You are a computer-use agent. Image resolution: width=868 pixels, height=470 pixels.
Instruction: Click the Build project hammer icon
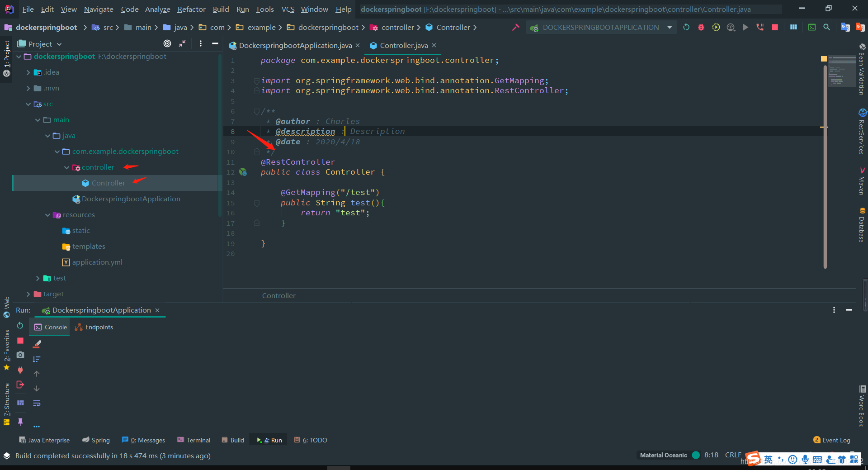click(x=516, y=27)
